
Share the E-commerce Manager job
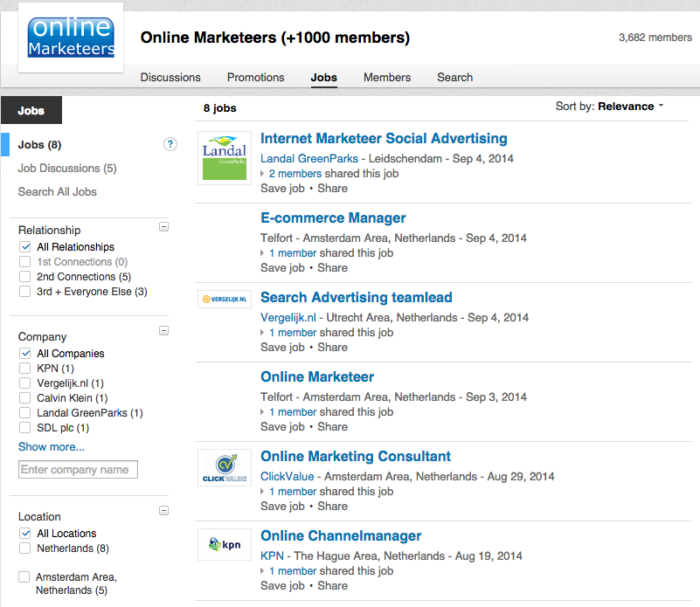click(x=333, y=268)
